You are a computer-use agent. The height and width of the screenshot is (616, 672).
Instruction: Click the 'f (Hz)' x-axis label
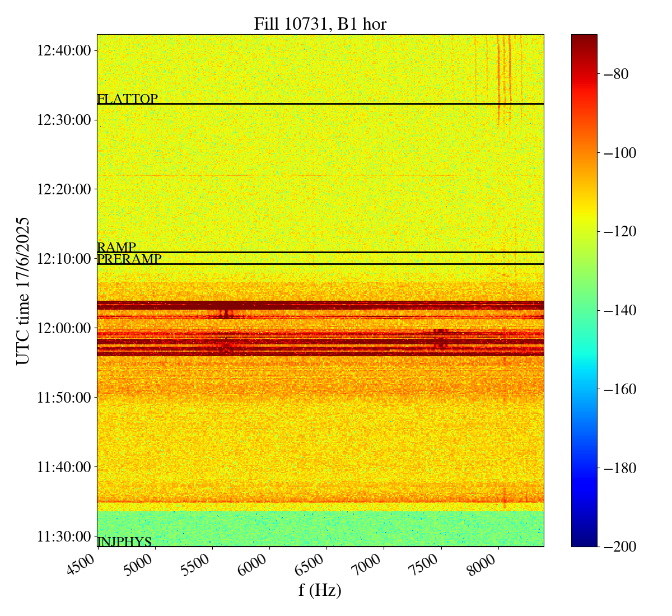point(320,590)
